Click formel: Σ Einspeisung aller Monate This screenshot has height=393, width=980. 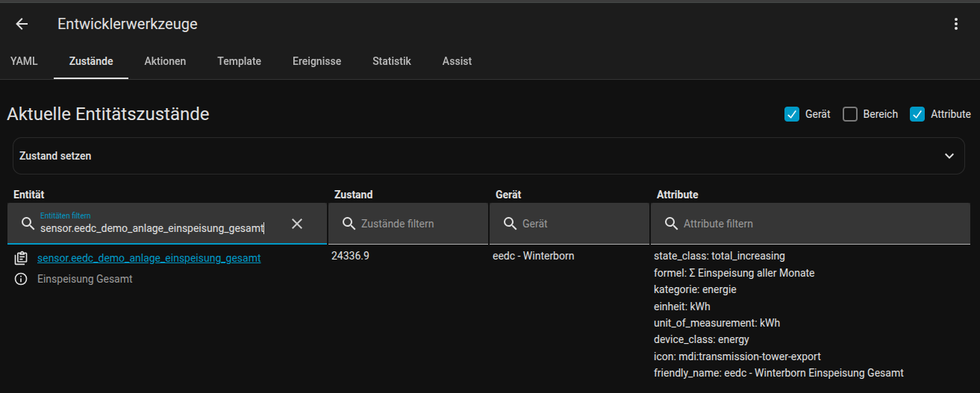pyautogui.click(x=734, y=273)
